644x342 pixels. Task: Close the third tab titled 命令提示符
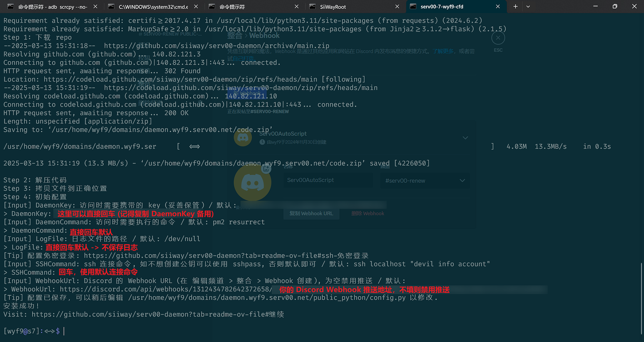coord(297,7)
